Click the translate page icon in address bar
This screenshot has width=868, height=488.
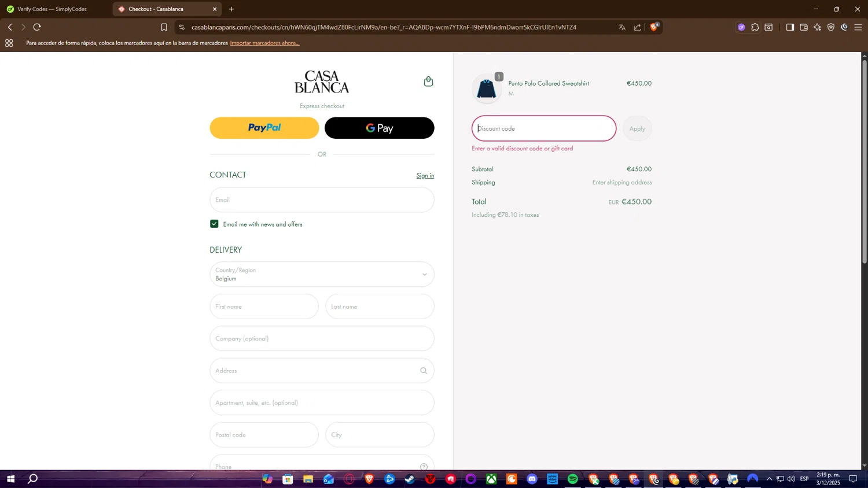[x=622, y=27]
